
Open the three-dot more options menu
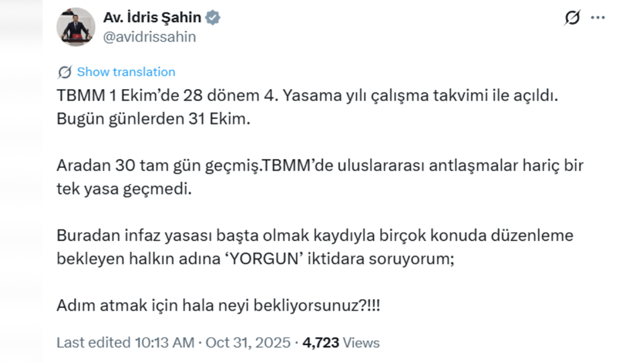[598, 18]
